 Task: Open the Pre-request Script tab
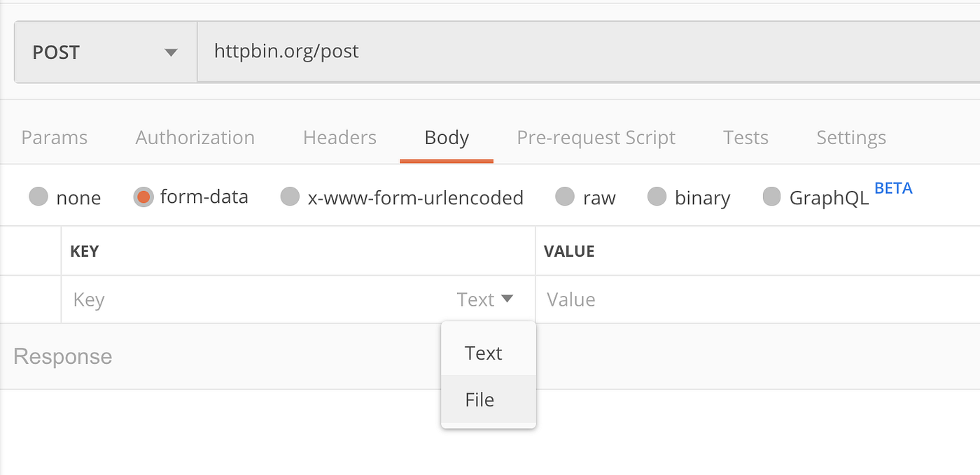tap(596, 137)
